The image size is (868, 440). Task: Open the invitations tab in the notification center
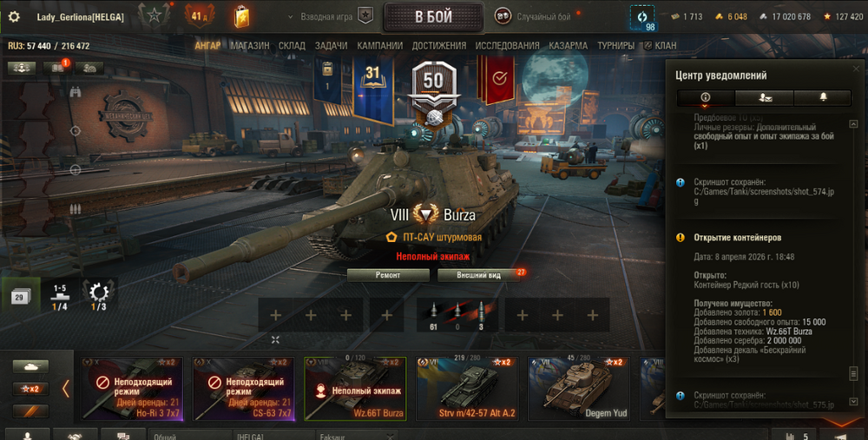[x=765, y=97]
